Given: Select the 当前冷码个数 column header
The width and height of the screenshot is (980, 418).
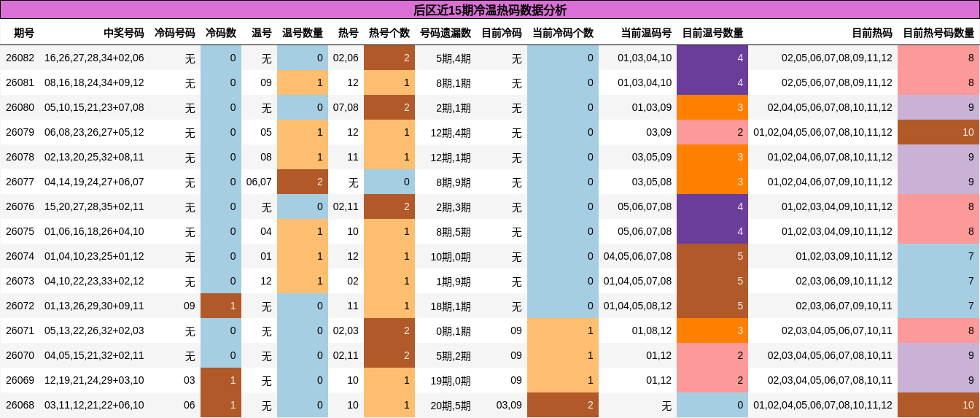Looking at the screenshot, I should click(563, 33).
